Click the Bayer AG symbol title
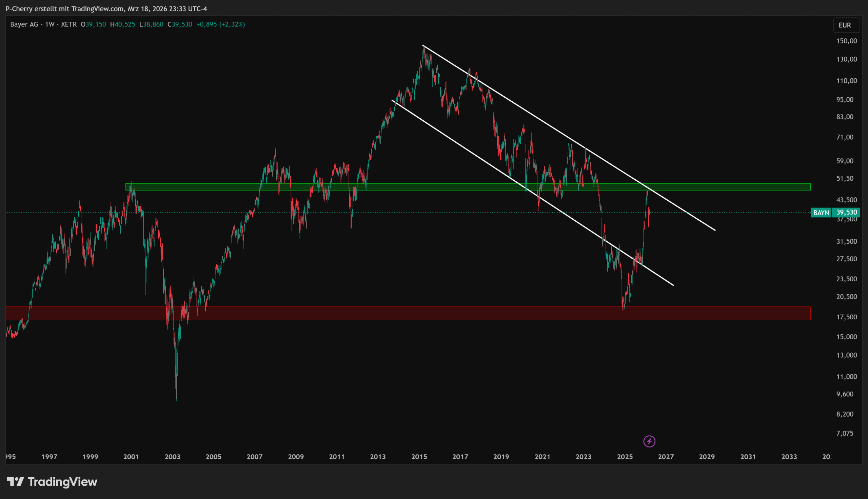This screenshot has width=868, height=499. pos(24,24)
